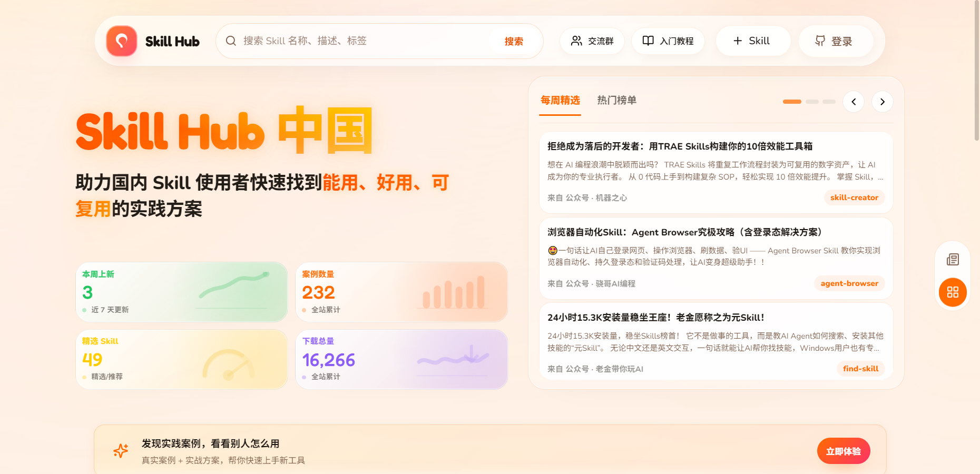Open the 下载总量 16,266 stat card
Image resolution: width=980 pixels, height=474 pixels.
coord(401,359)
